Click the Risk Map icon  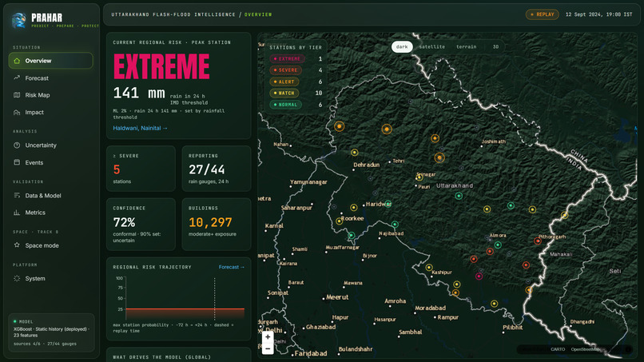(x=17, y=95)
